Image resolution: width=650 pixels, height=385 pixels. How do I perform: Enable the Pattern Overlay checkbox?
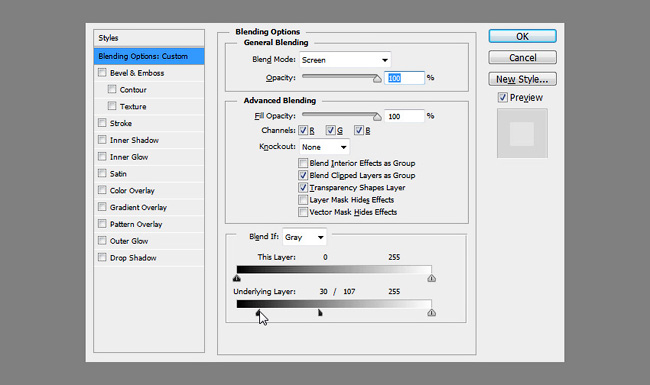point(102,224)
